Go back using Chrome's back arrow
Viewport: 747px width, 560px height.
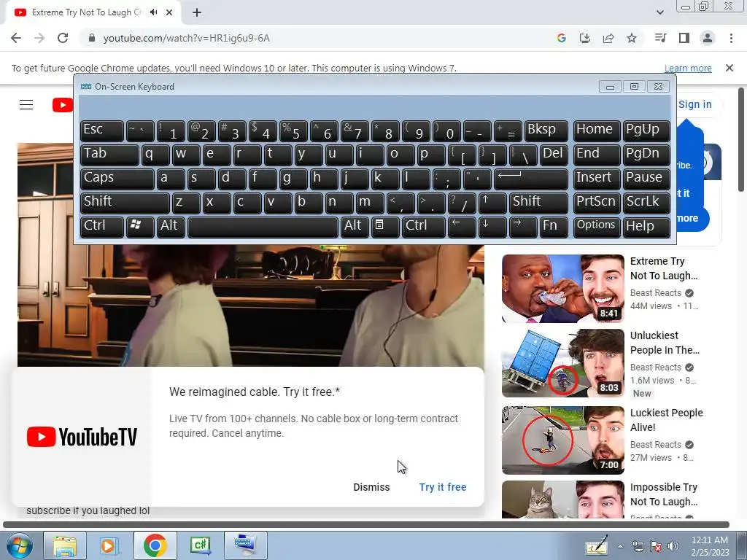point(16,38)
